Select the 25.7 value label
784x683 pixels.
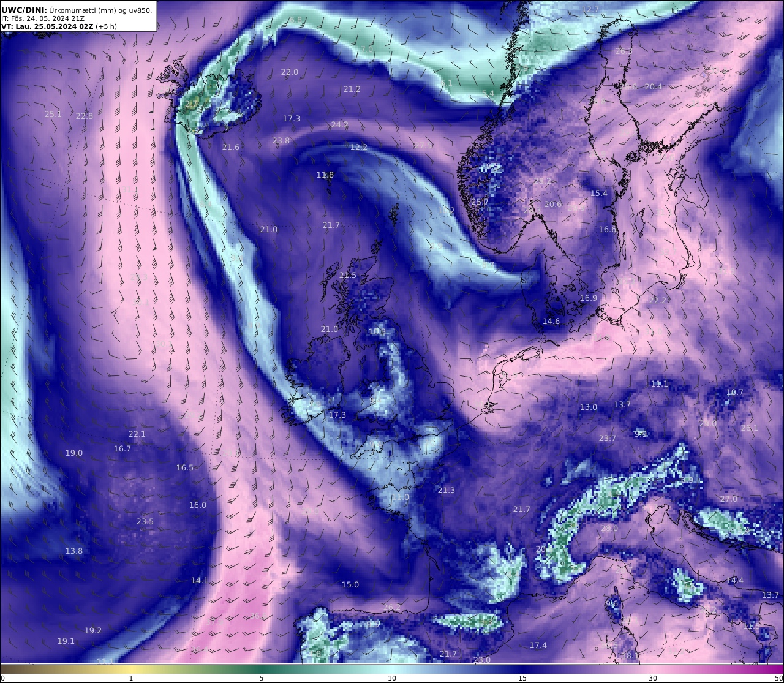(x=480, y=202)
